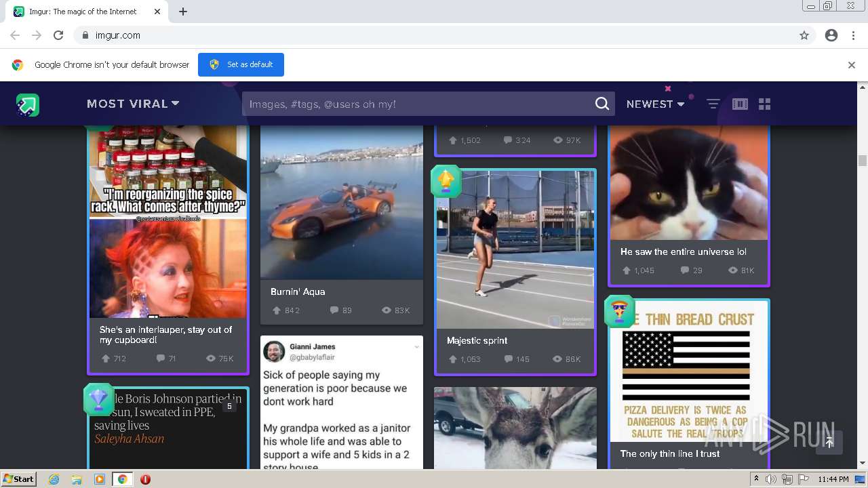Open the taskbar file explorer icon
Screen dimensions: 868x488
click(77, 479)
